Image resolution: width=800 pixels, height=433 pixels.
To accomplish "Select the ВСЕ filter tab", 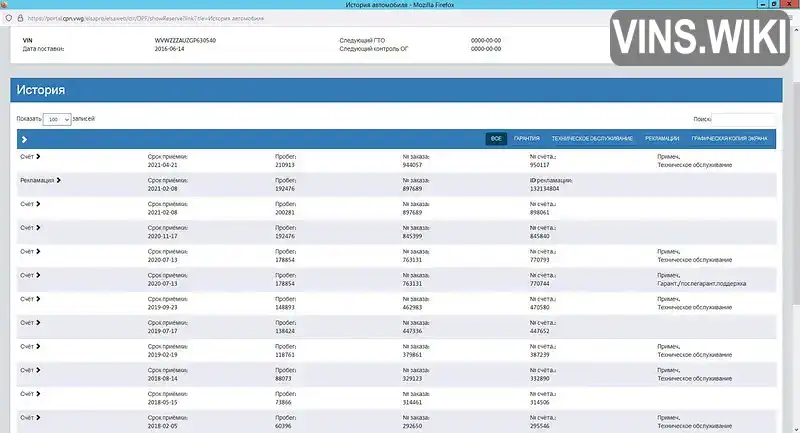I will click(496, 139).
